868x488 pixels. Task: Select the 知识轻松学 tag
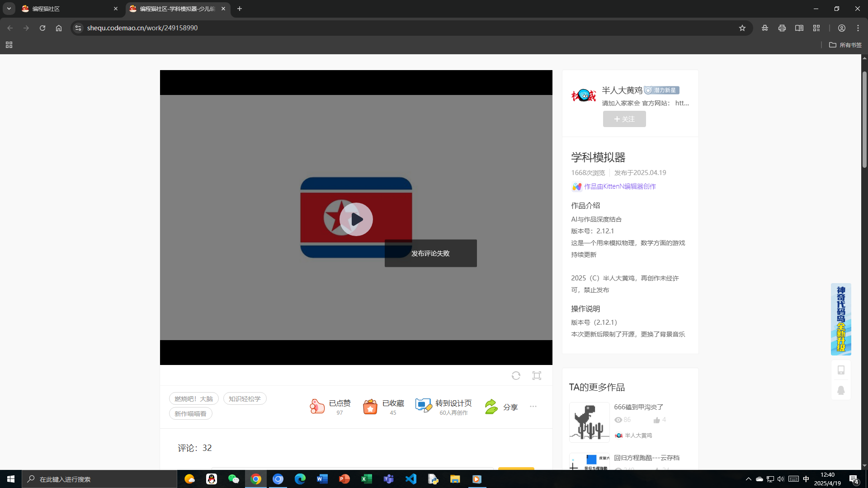coord(245,398)
